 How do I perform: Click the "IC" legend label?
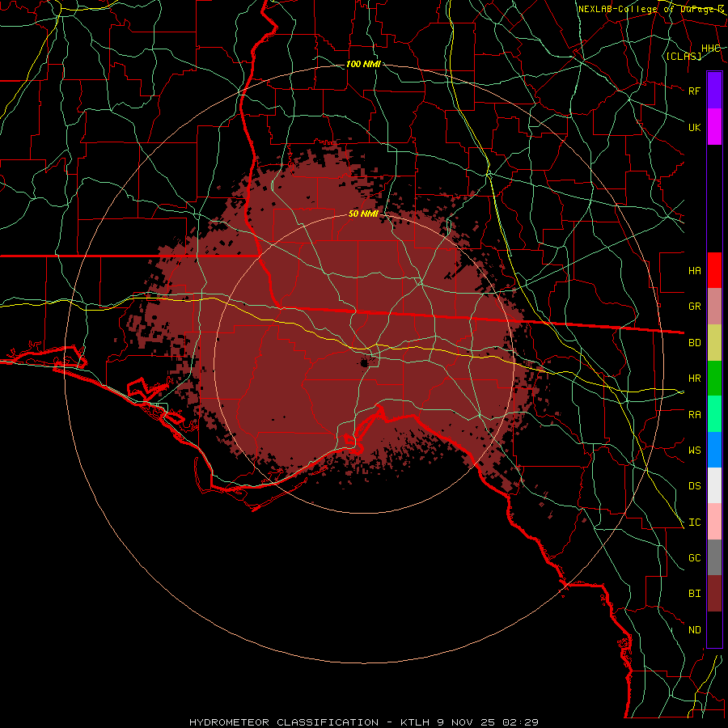tap(694, 523)
